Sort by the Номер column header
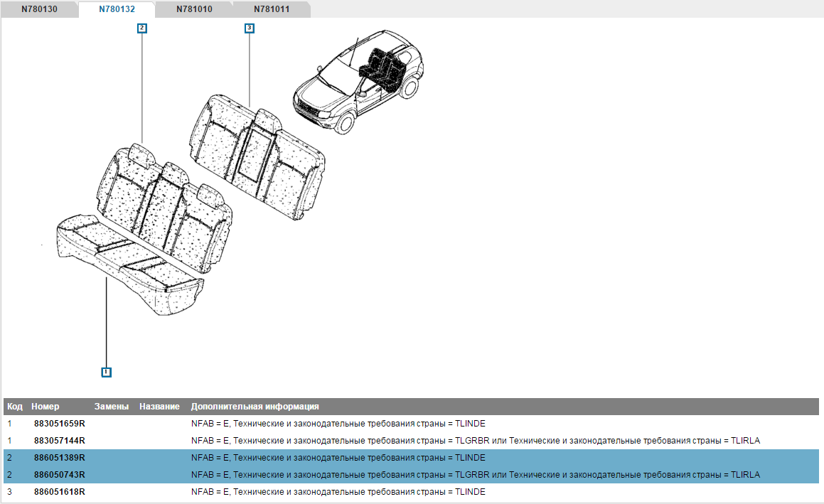The image size is (824, 504). (46, 407)
